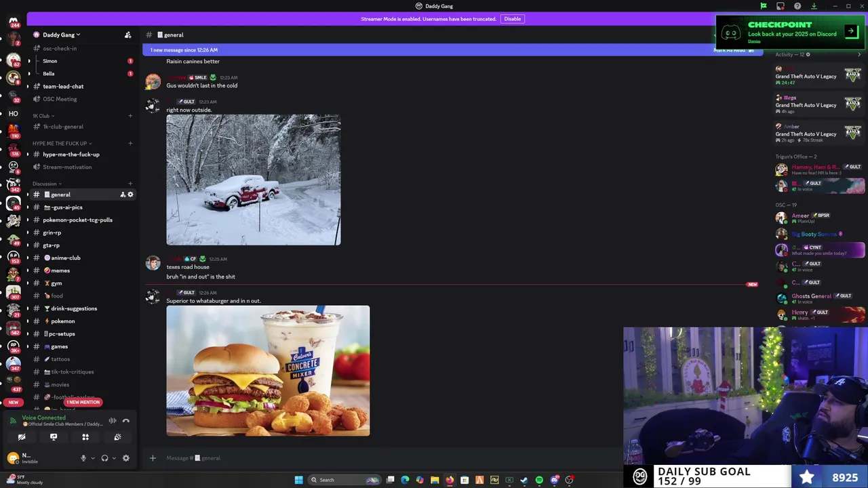Disable Streamer Mode

click(512, 19)
